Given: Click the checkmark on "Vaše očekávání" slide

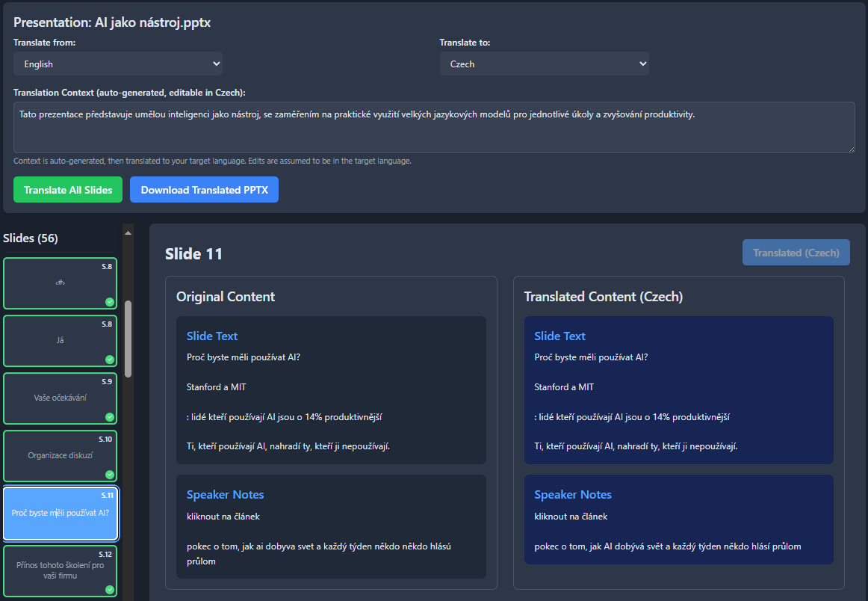Looking at the screenshot, I should pos(110,417).
